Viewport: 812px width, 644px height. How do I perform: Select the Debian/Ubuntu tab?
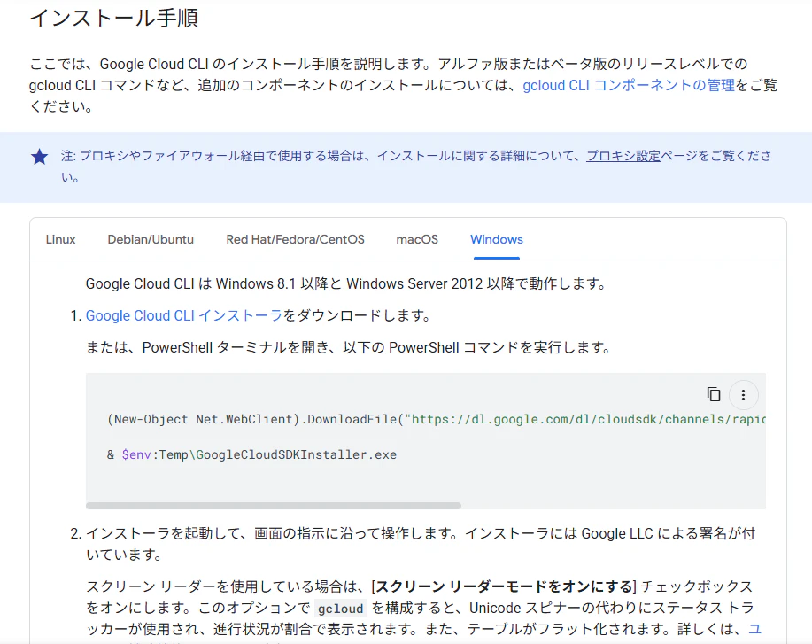pyautogui.click(x=151, y=239)
